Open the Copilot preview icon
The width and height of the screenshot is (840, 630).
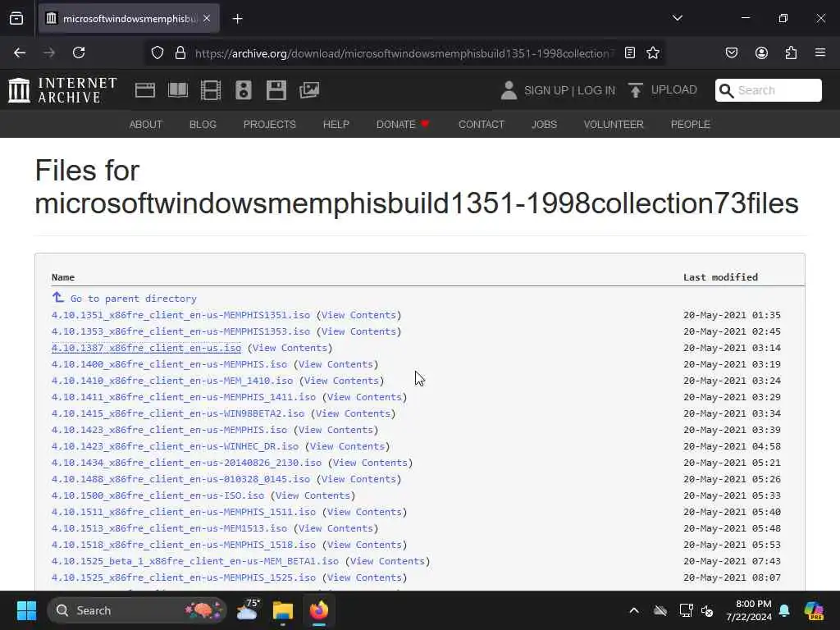tap(814, 610)
